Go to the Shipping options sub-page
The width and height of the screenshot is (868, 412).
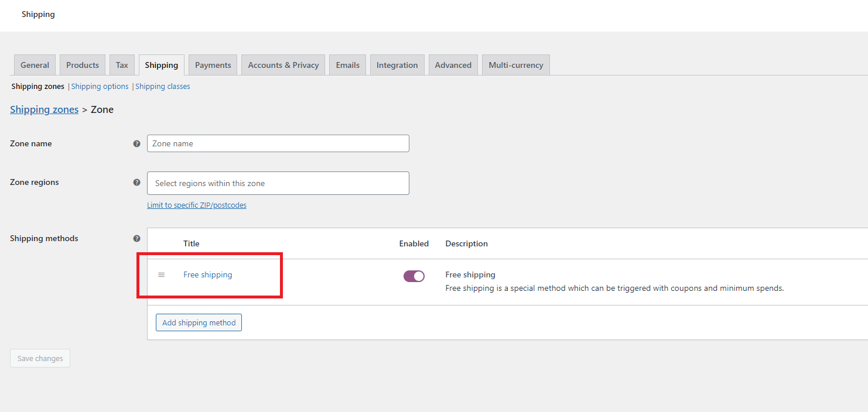tap(100, 86)
